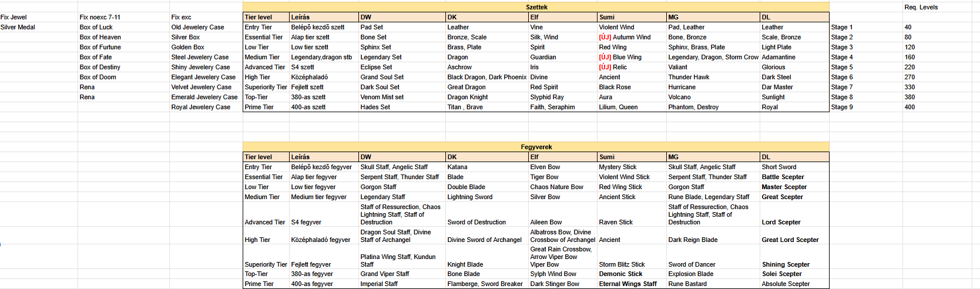980x289 pixels.
Task: Select the Box of Heaven cell
Action: tap(100, 37)
